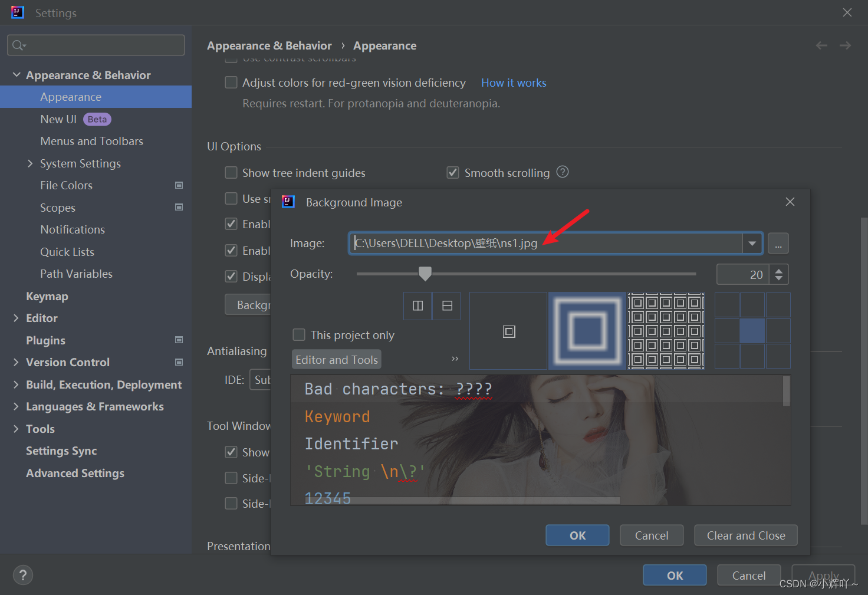The width and height of the screenshot is (868, 595).
Task: Navigate via the "Appearance & Behavior" breadcrumb
Action: click(269, 45)
